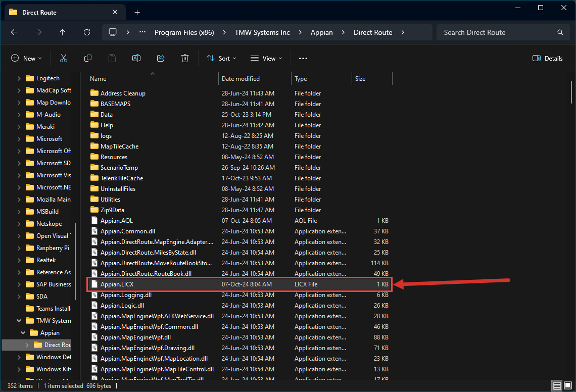Click the Copy icon in toolbar
Image resolution: width=576 pixels, height=392 pixels.
tap(88, 59)
